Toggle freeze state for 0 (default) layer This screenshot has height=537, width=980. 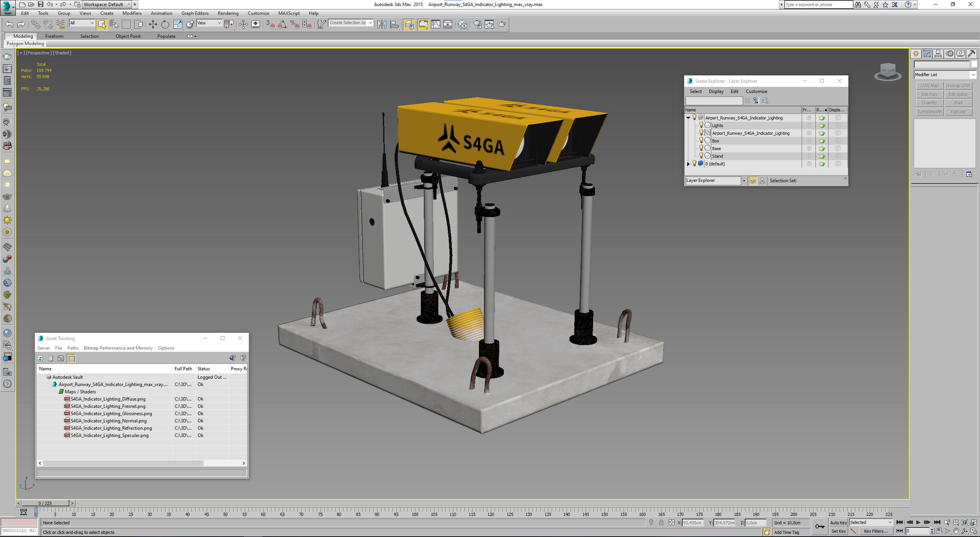tap(809, 164)
